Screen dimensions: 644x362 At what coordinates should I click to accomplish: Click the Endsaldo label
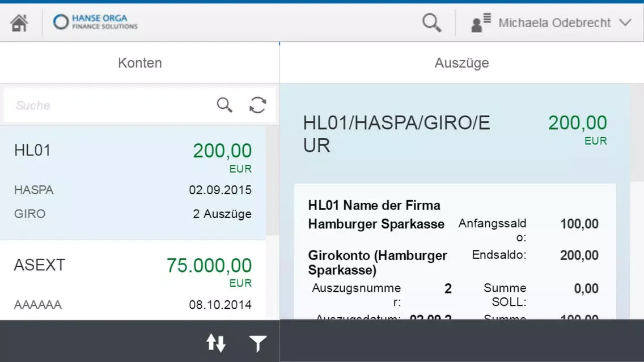499,255
